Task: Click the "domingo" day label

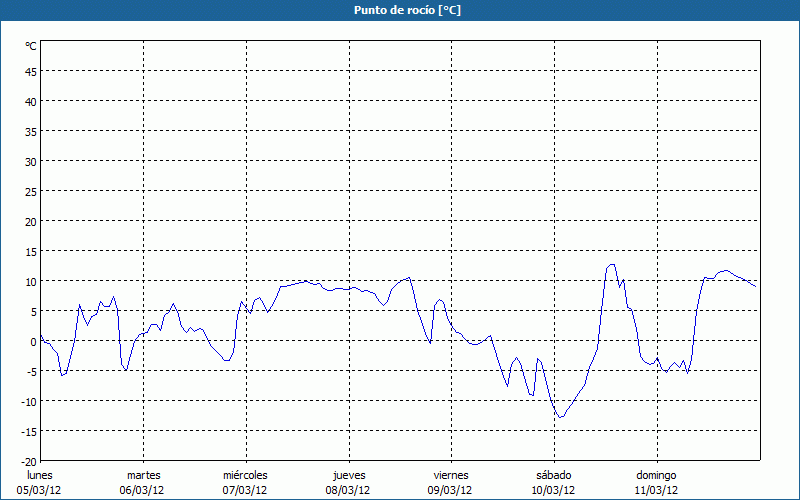Action: point(656,475)
